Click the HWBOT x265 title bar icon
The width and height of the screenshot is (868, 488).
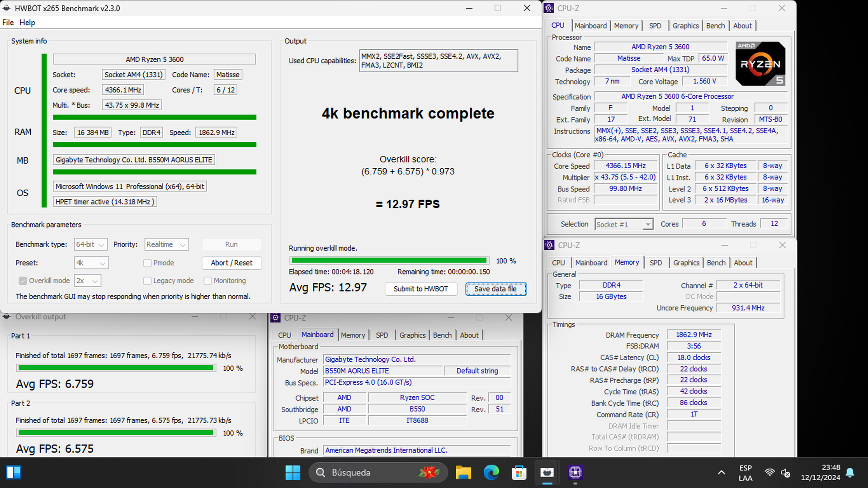(x=6, y=8)
